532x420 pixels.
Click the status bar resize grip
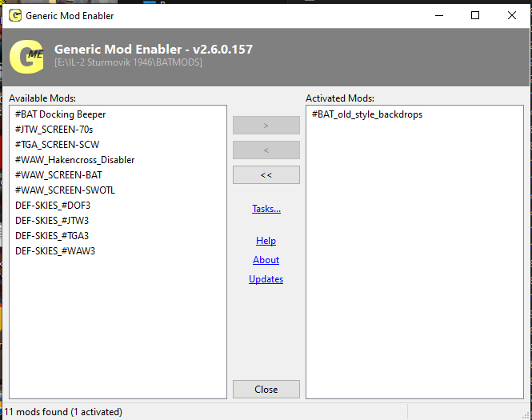pos(526,415)
